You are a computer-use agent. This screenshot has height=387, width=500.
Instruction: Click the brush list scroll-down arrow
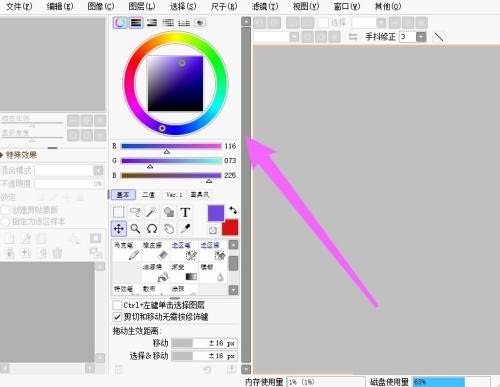point(233,290)
